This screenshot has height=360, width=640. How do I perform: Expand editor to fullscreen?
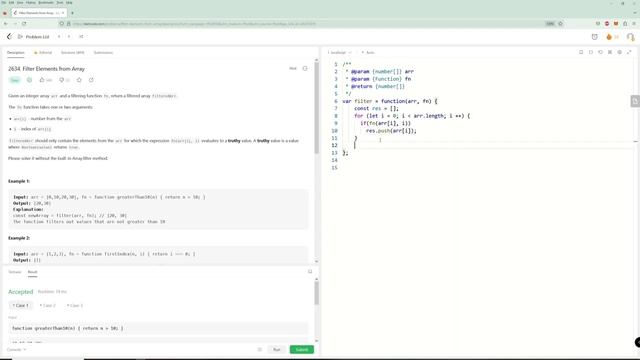pos(629,52)
